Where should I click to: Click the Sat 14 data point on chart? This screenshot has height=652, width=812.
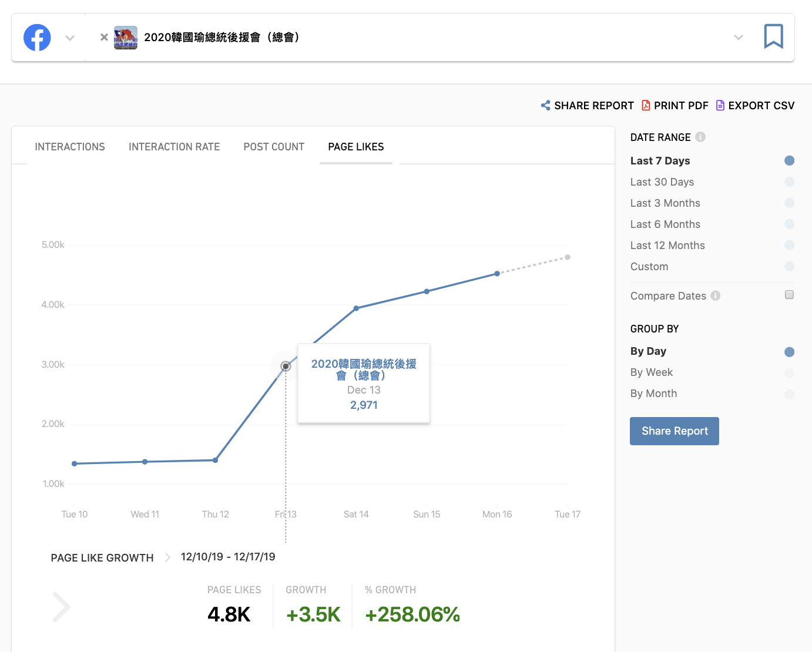click(356, 308)
